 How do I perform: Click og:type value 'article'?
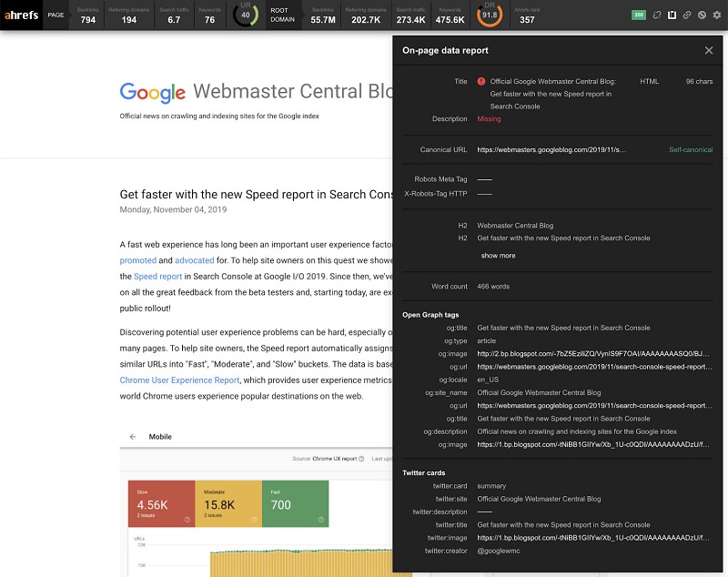487,340
